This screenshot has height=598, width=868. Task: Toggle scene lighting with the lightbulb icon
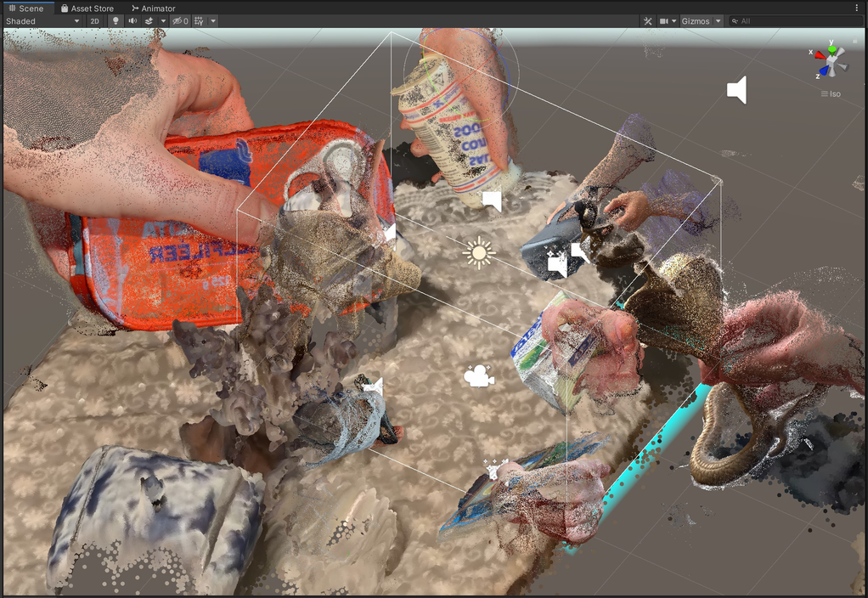pos(116,21)
